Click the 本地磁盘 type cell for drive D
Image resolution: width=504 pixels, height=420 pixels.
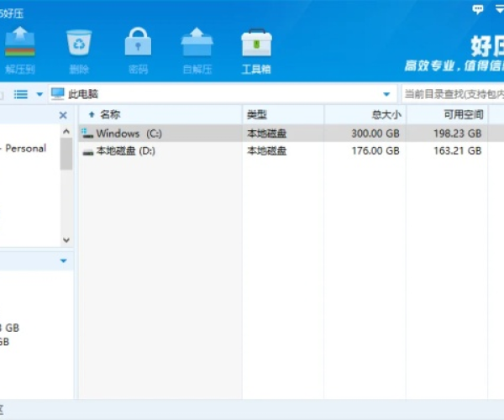pyautogui.click(x=266, y=150)
